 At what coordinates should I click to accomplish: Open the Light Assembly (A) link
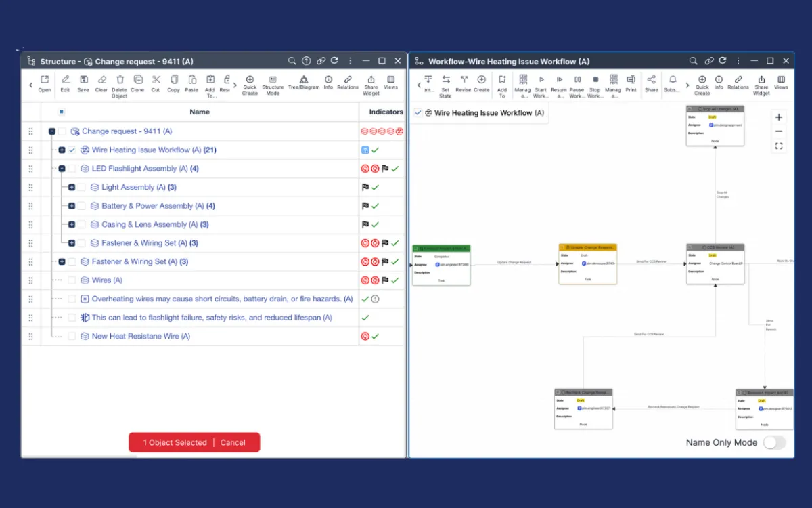[133, 188]
